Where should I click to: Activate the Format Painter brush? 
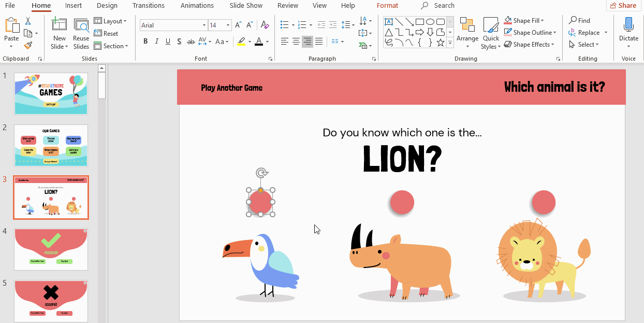tap(28, 46)
